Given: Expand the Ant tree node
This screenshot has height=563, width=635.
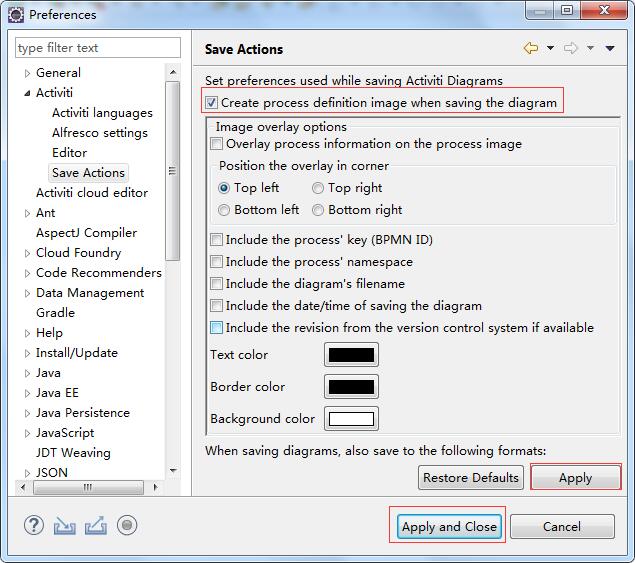Looking at the screenshot, I should (27, 213).
